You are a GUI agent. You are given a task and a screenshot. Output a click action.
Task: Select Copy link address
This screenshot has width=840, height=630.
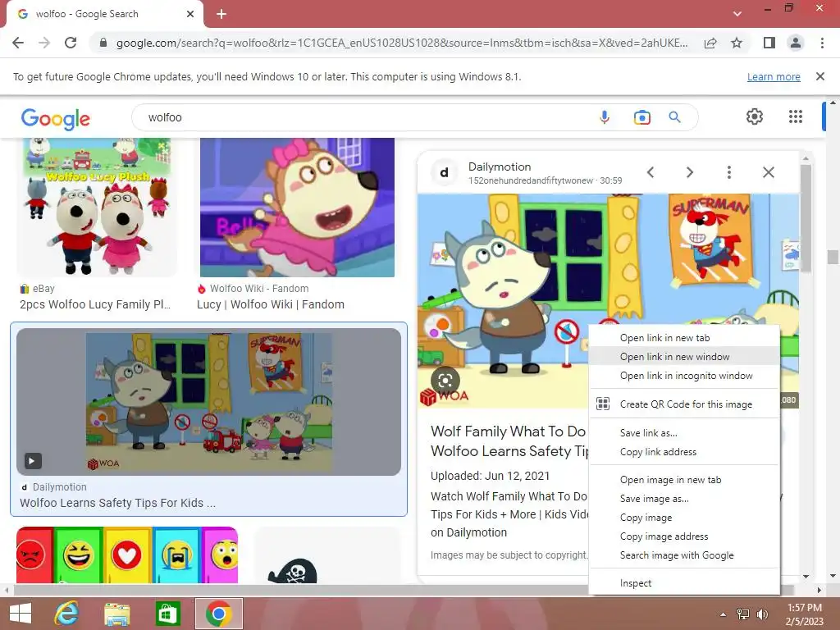tap(683, 452)
